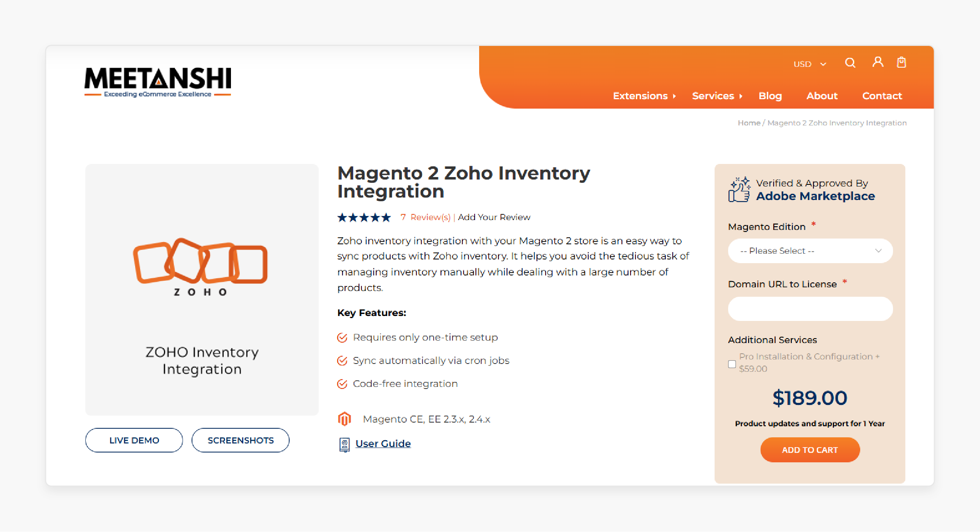Expand the Extensions menu arrow
The image size is (980, 532).
click(x=674, y=96)
